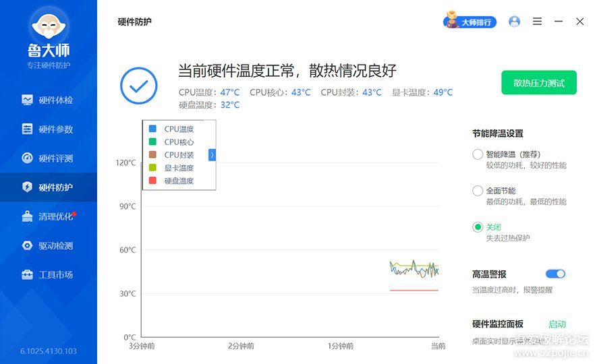The image size is (595, 364).
Task: Click the 硬件防护 page title
Action: click(134, 22)
